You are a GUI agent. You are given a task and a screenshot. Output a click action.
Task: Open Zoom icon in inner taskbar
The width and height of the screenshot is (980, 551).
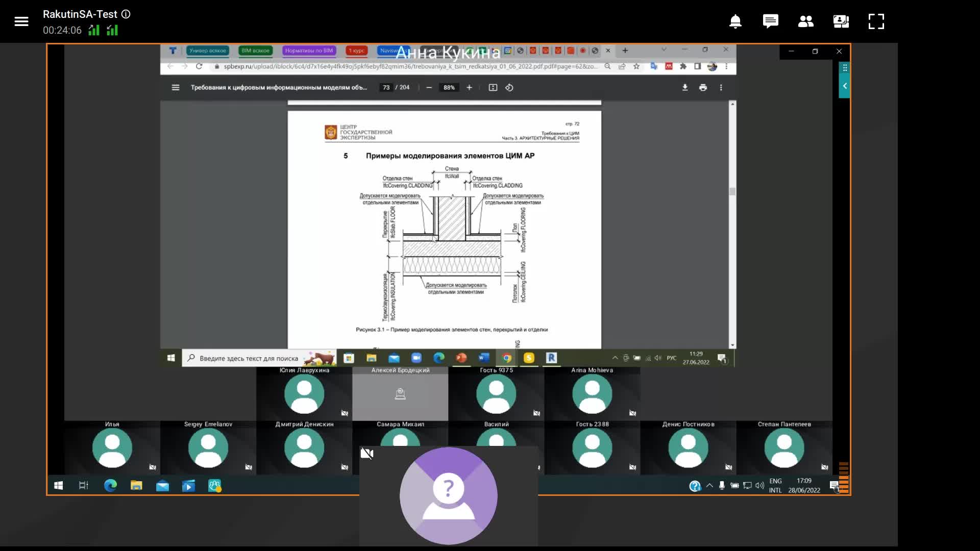[416, 358]
